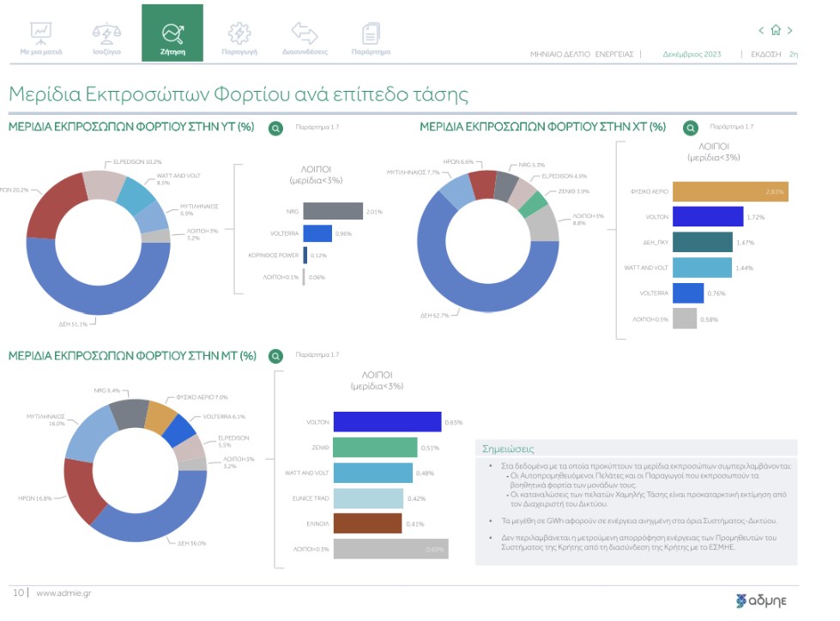The height and width of the screenshot is (621, 840).
Task: Select the blue VOLTON bar in ΜΤ chart
Action: pos(387,422)
